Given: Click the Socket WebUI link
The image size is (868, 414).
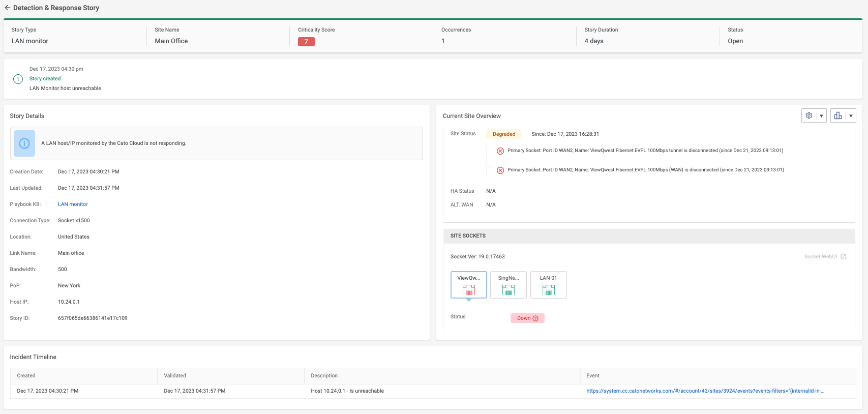Looking at the screenshot, I should (x=820, y=257).
